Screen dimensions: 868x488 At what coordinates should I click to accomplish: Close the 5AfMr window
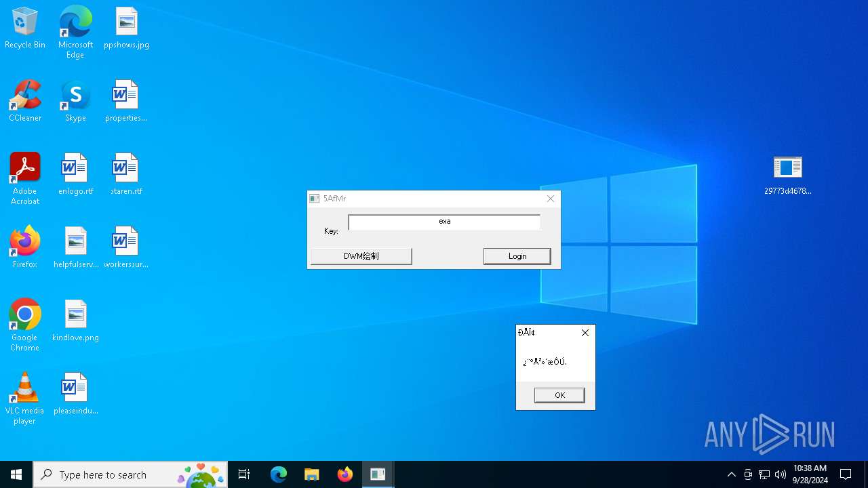coord(551,199)
